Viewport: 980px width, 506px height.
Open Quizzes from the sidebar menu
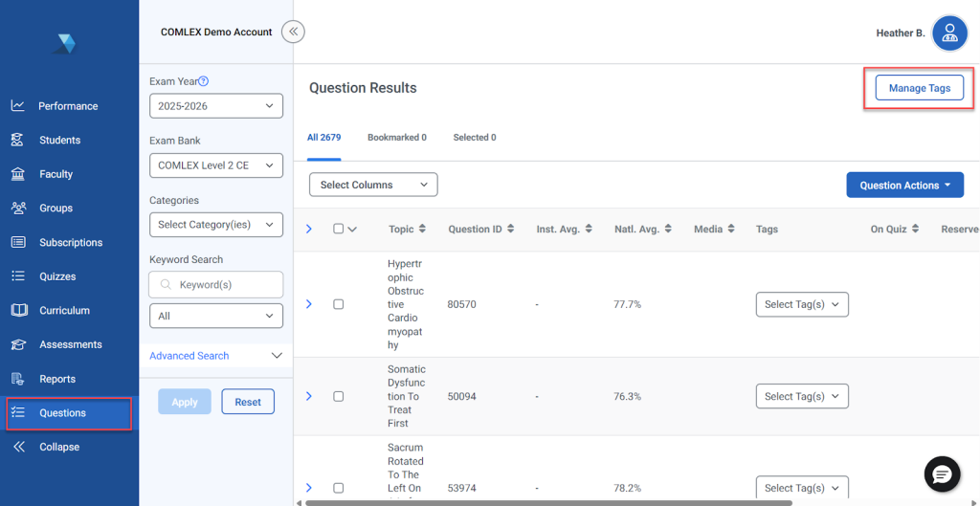click(56, 276)
